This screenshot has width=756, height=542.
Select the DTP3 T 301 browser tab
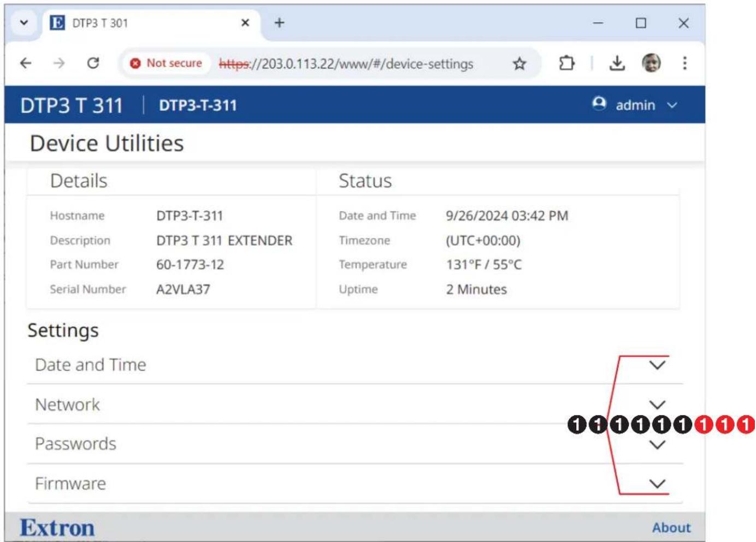click(x=152, y=23)
